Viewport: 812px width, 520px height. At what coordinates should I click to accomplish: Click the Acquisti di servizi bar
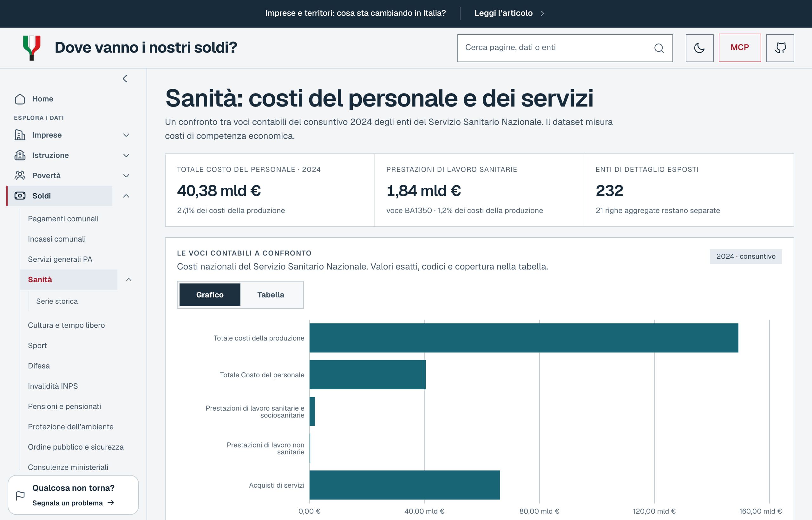405,485
